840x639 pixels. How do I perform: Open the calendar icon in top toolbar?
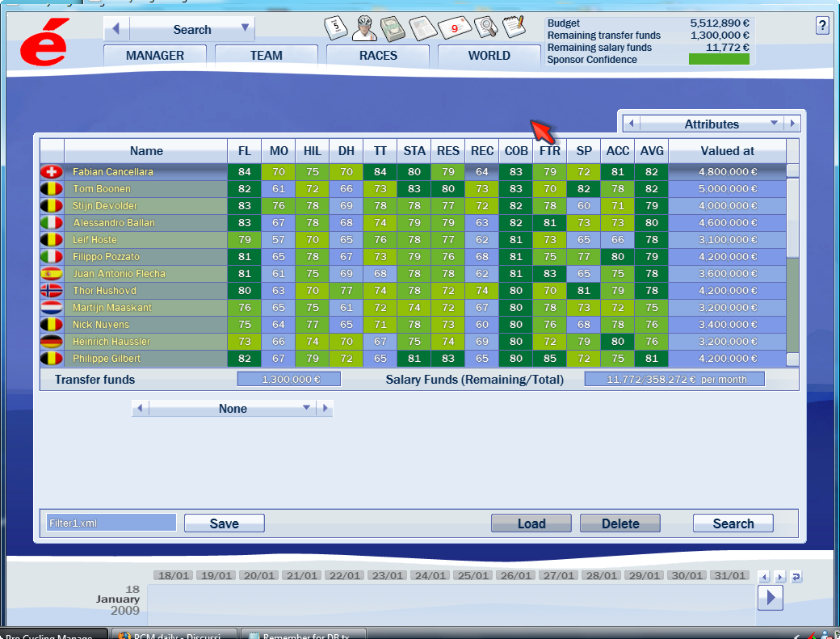point(336,27)
